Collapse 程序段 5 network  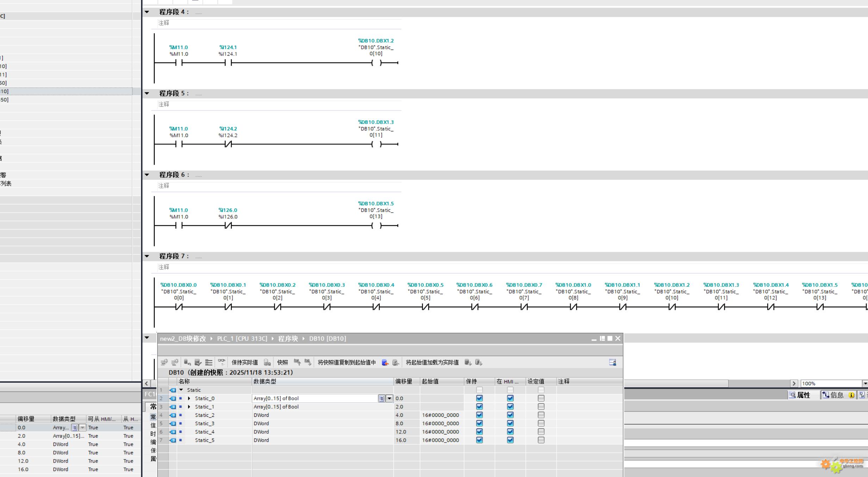coord(147,93)
